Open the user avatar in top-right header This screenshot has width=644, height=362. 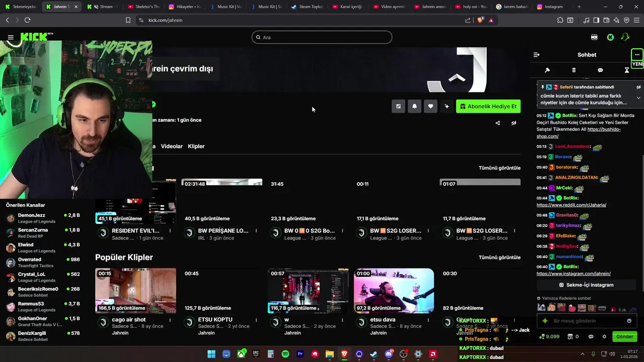625,37
